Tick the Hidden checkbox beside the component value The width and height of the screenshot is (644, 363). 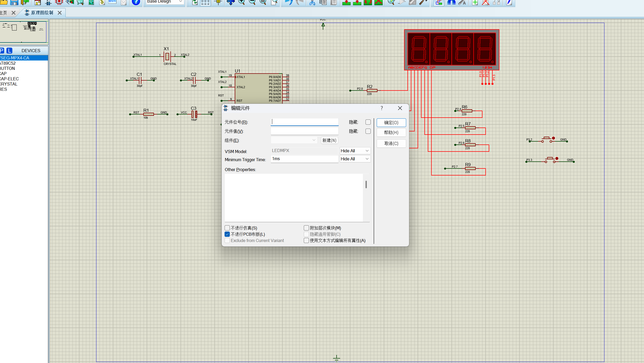click(x=368, y=131)
